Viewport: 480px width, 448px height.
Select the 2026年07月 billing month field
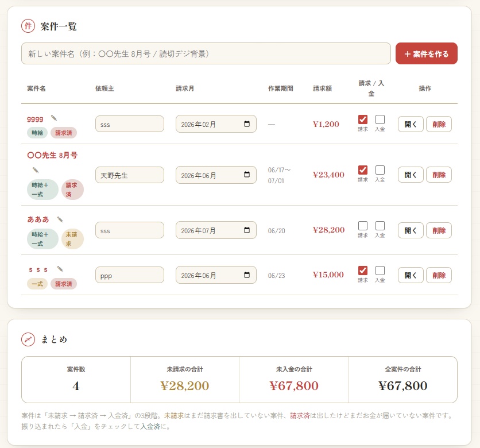pos(216,230)
